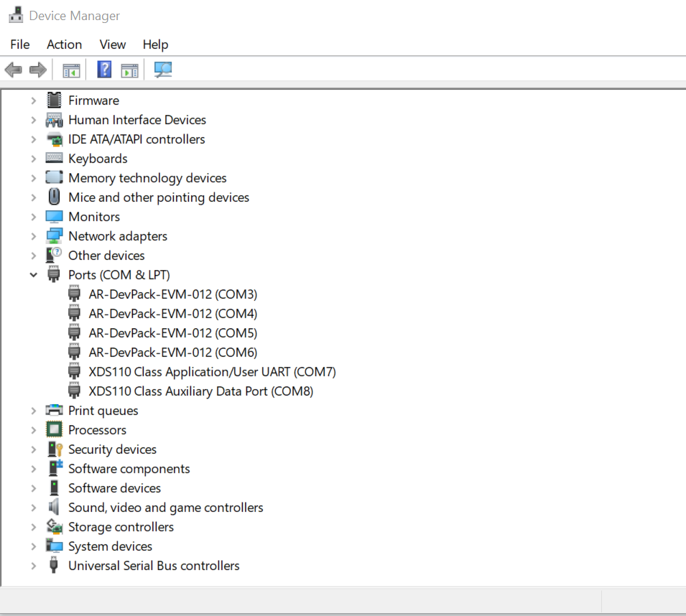Screen dimensions: 686x616
Task: Select the Security devices label
Action: click(113, 449)
